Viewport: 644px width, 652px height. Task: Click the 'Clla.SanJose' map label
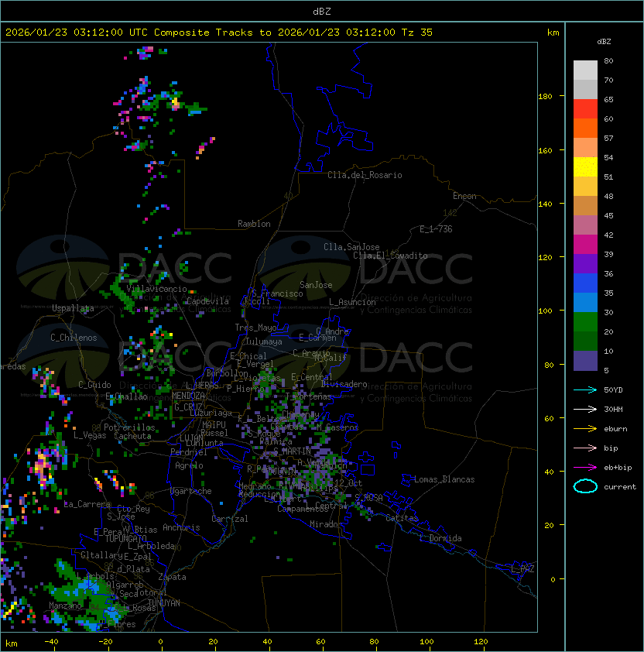pos(351,247)
